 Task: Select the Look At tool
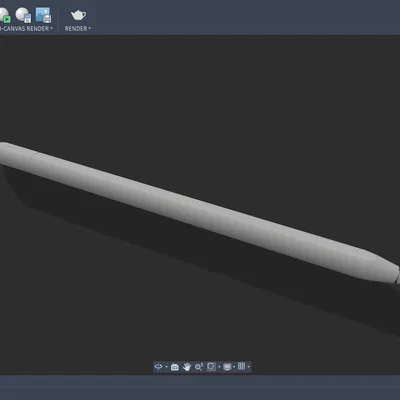pyautogui.click(x=175, y=367)
